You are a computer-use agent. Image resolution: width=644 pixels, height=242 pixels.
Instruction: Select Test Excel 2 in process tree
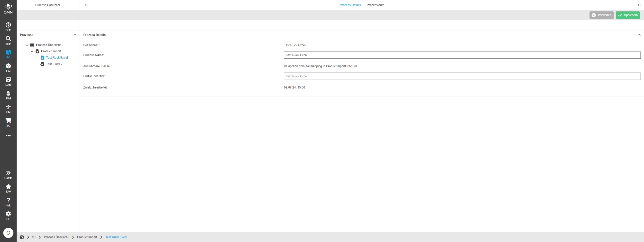coord(54,64)
